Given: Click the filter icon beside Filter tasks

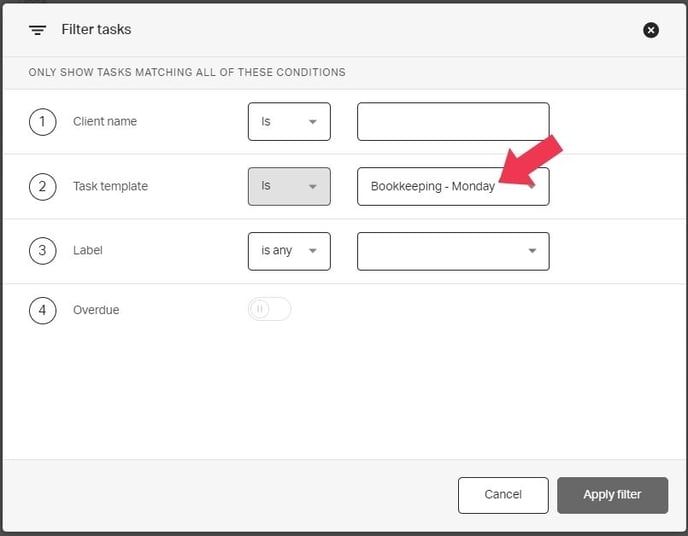Looking at the screenshot, I should coord(37,30).
